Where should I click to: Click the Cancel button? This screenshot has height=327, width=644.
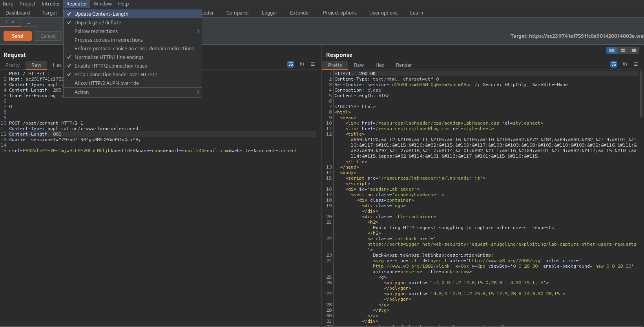point(48,36)
